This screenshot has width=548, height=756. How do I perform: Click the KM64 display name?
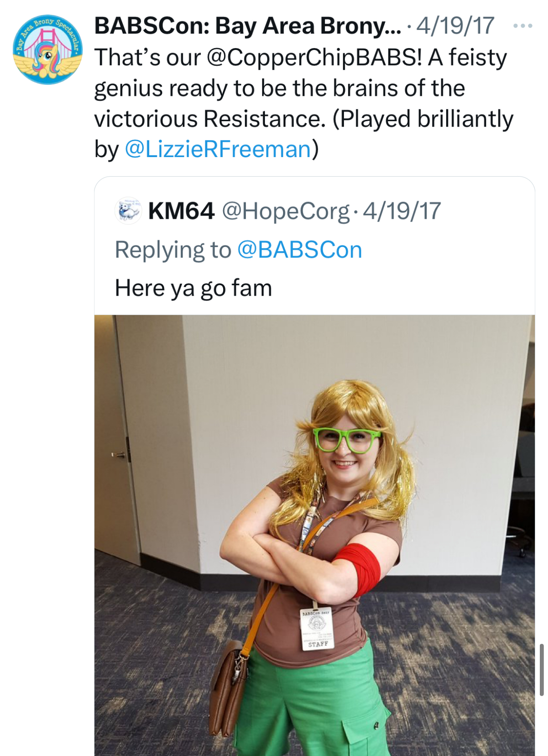point(181,211)
